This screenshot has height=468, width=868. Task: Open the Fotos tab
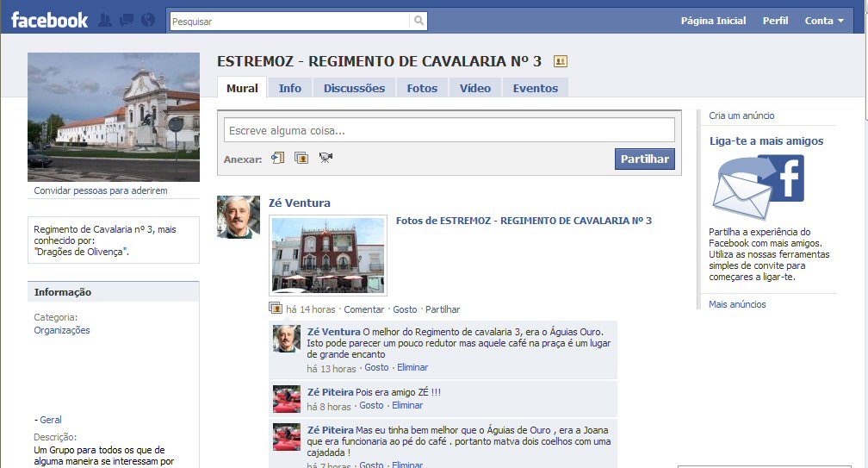(422, 88)
